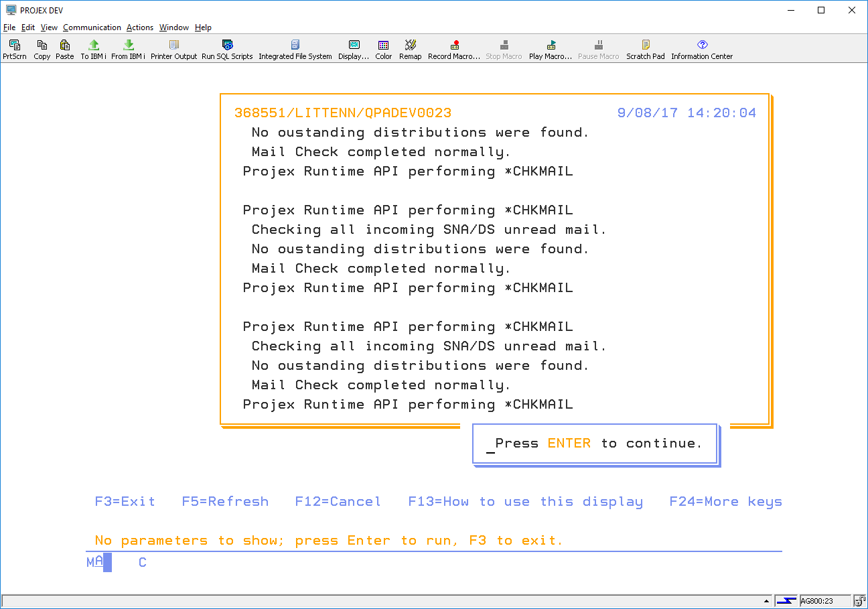
Task: Open the File menu
Action: (9, 27)
